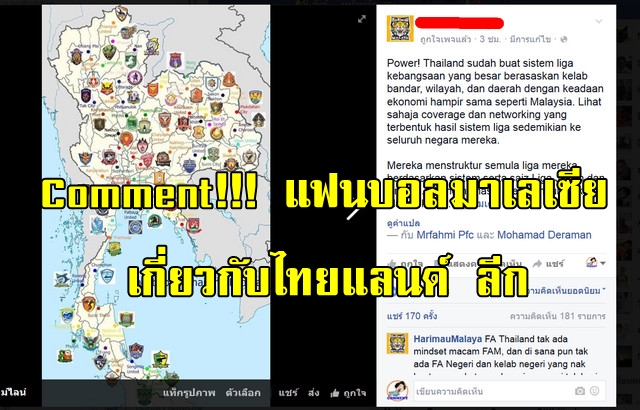Open the post options chevron at top right

click(599, 21)
